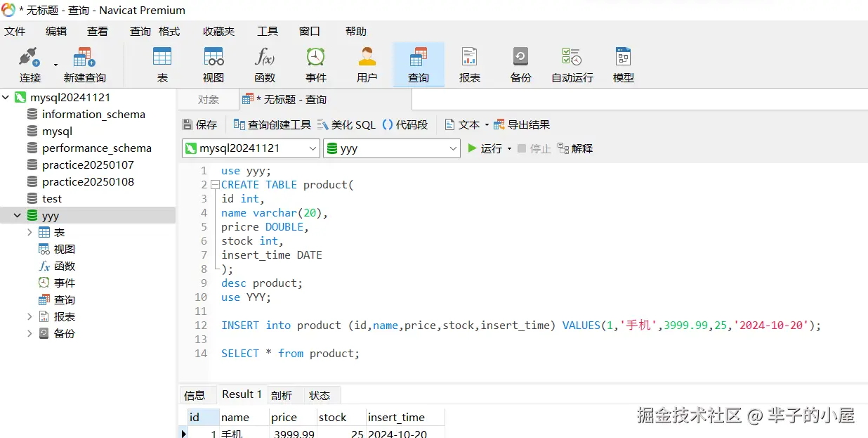Open the Help (帮助) menu

click(356, 31)
